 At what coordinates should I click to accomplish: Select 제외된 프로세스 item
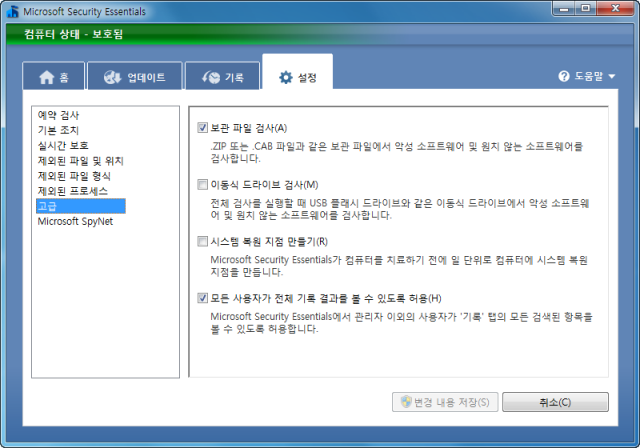pos(73,191)
